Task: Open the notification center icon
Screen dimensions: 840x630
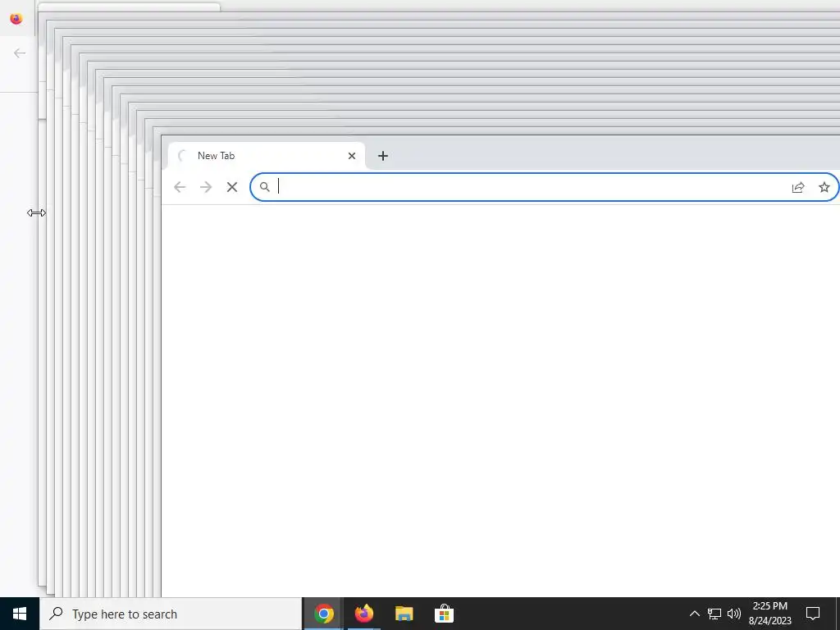Action: point(813,614)
